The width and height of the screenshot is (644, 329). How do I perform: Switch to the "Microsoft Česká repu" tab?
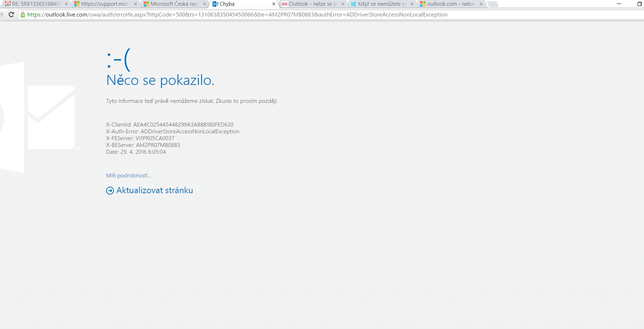click(174, 4)
